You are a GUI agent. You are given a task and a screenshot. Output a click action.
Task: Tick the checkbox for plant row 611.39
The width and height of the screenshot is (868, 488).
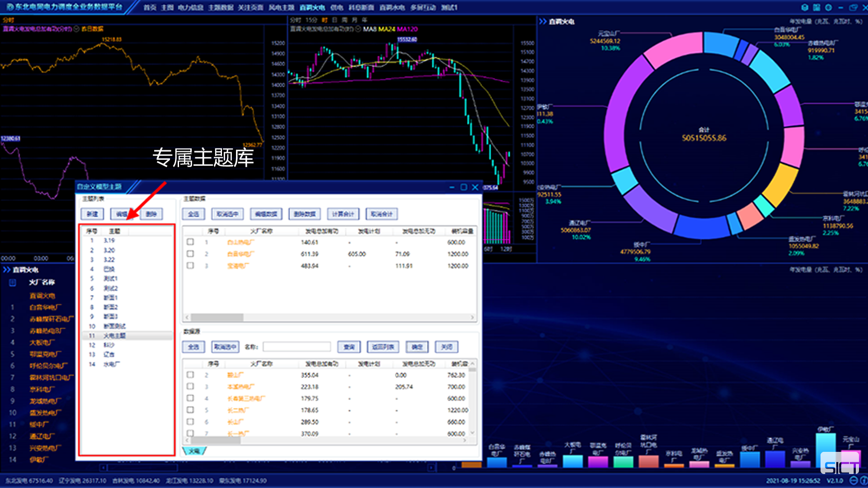click(190, 254)
